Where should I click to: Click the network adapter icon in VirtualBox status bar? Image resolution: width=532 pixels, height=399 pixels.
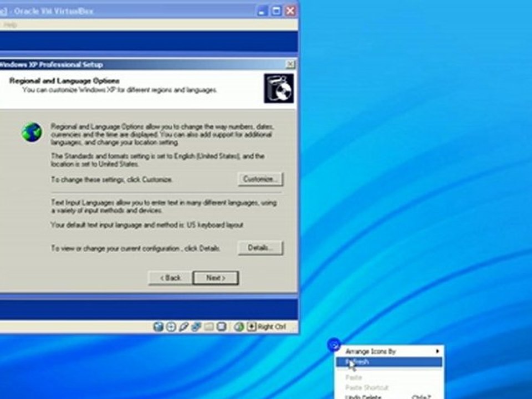coord(196,326)
